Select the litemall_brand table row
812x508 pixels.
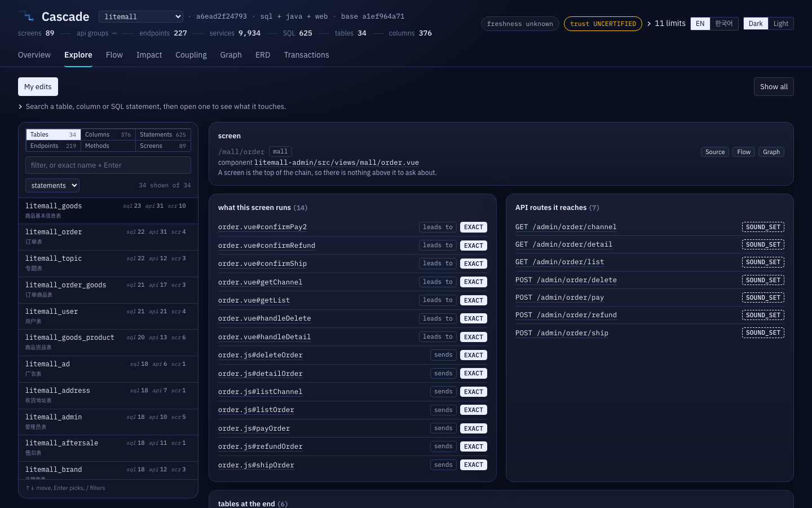[108, 471]
